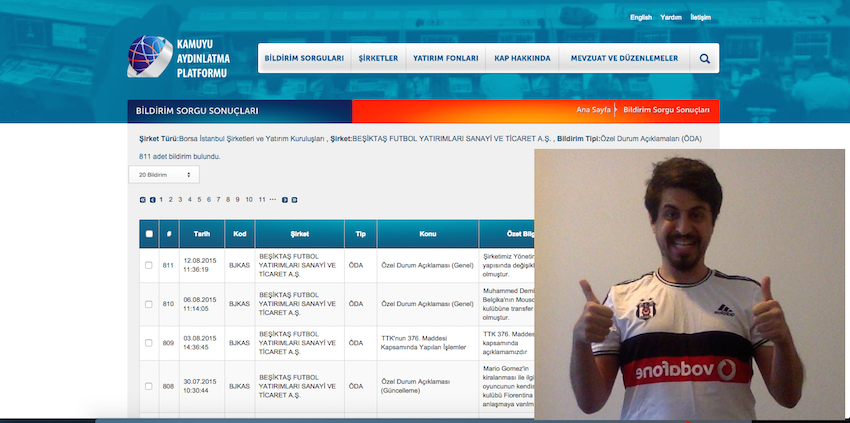Click BJKAS code in row 809
Screen dimensions: 850x423
point(239,343)
